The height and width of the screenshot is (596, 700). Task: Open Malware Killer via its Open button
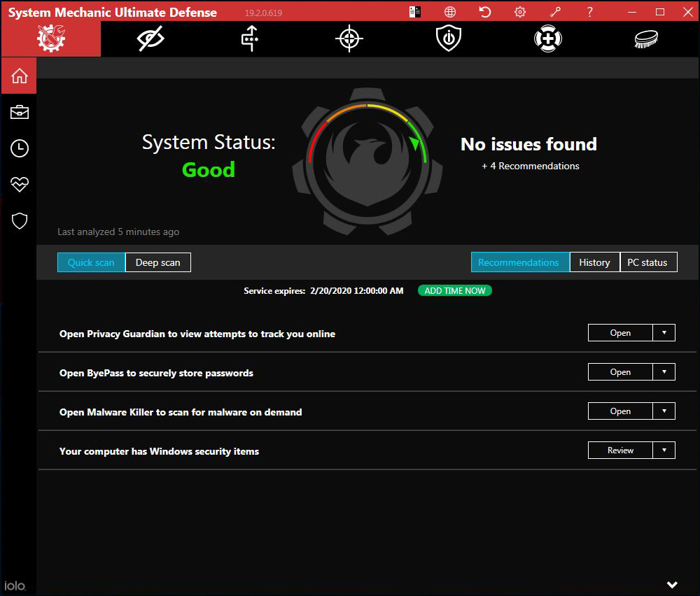pyautogui.click(x=620, y=411)
